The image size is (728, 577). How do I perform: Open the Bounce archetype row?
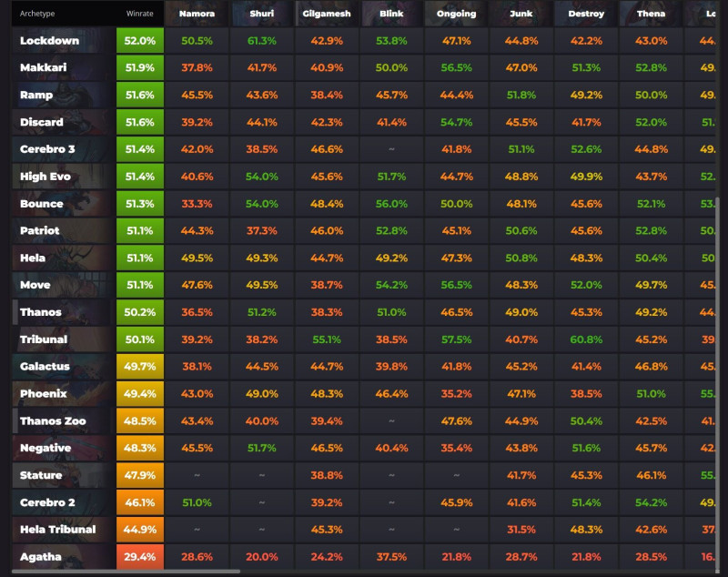coord(64,203)
